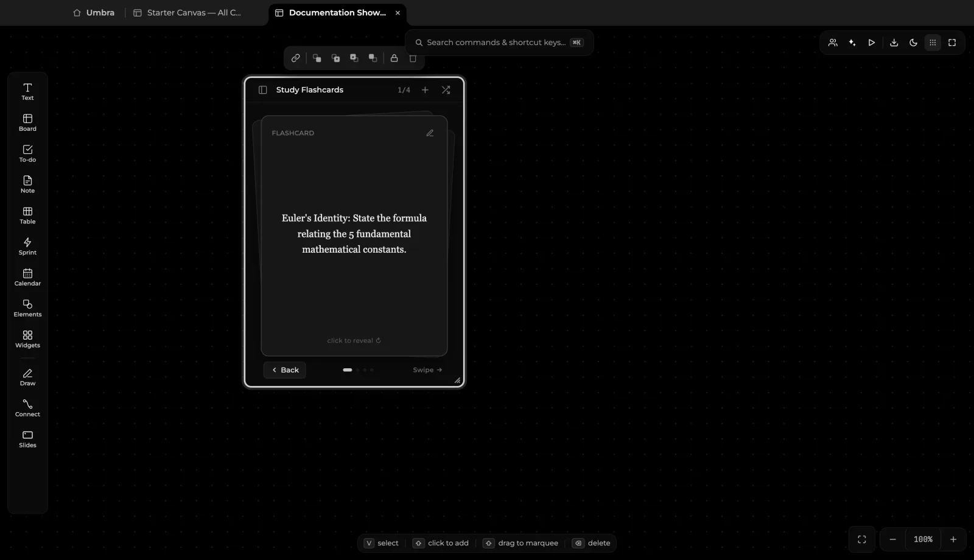The height and width of the screenshot is (560, 974).
Task: Switch to the Starter Canvas tab
Action: [187, 12]
